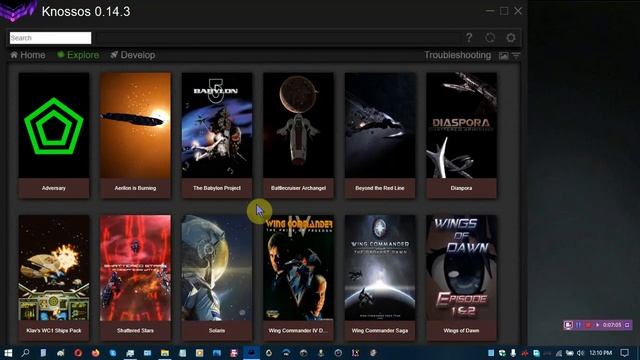Click the Wings of Dawn title label

(462, 331)
